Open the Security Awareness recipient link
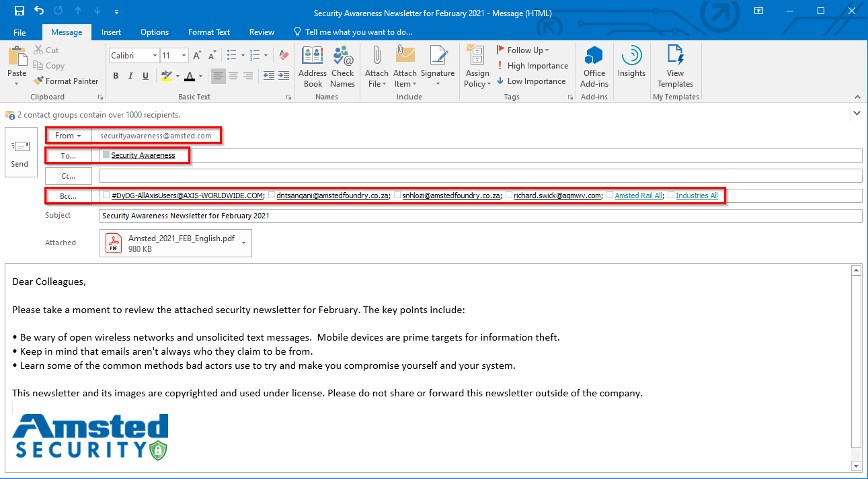 point(143,155)
